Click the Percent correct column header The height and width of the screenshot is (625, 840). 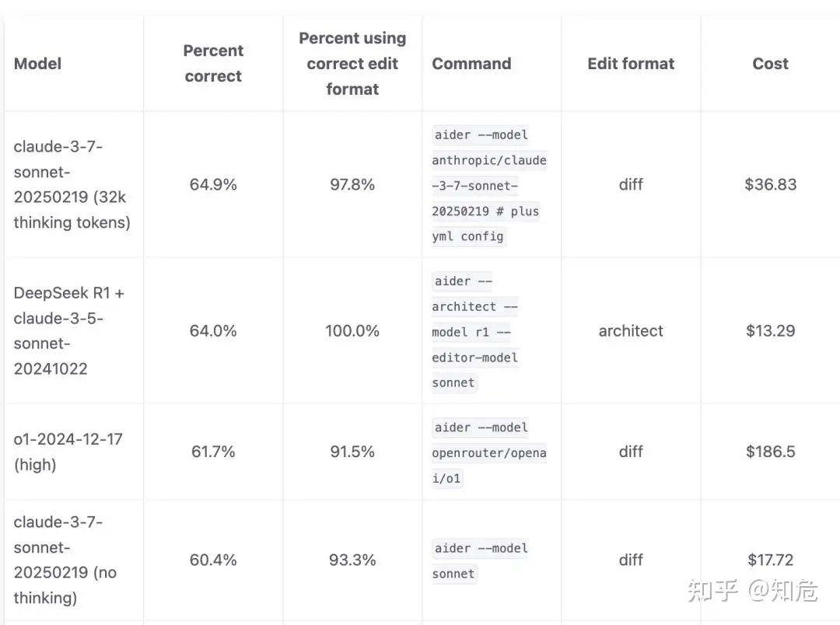(213, 63)
